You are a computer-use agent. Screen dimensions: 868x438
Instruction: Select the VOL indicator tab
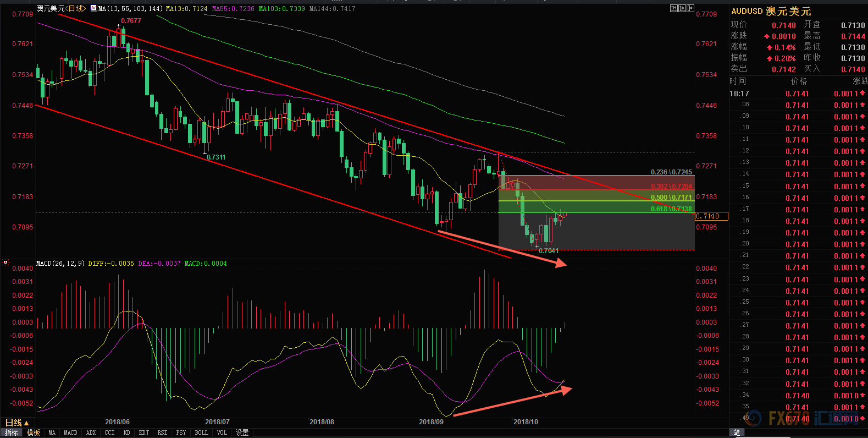click(222, 432)
